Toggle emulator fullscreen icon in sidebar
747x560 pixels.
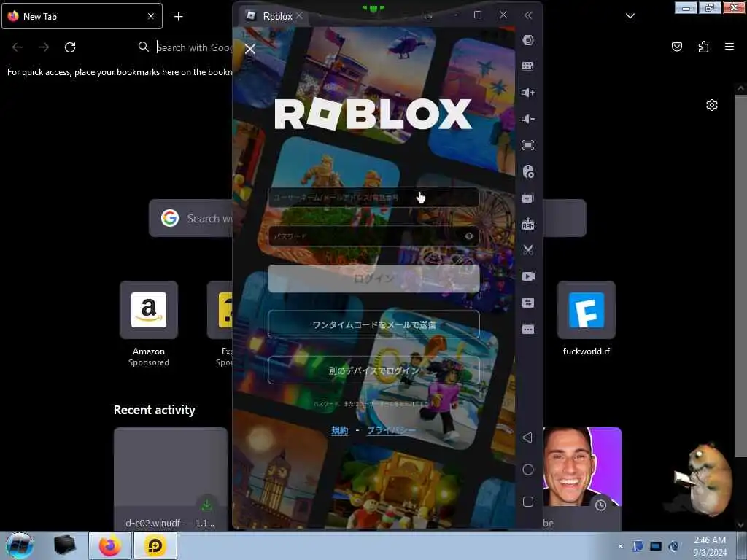click(x=528, y=145)
